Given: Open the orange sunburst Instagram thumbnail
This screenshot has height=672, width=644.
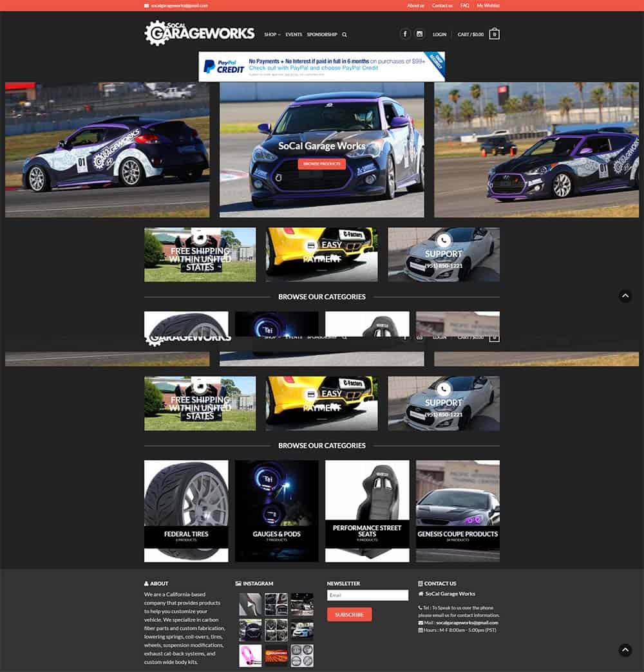Looking at the screenshot, I should click(276, 656).
